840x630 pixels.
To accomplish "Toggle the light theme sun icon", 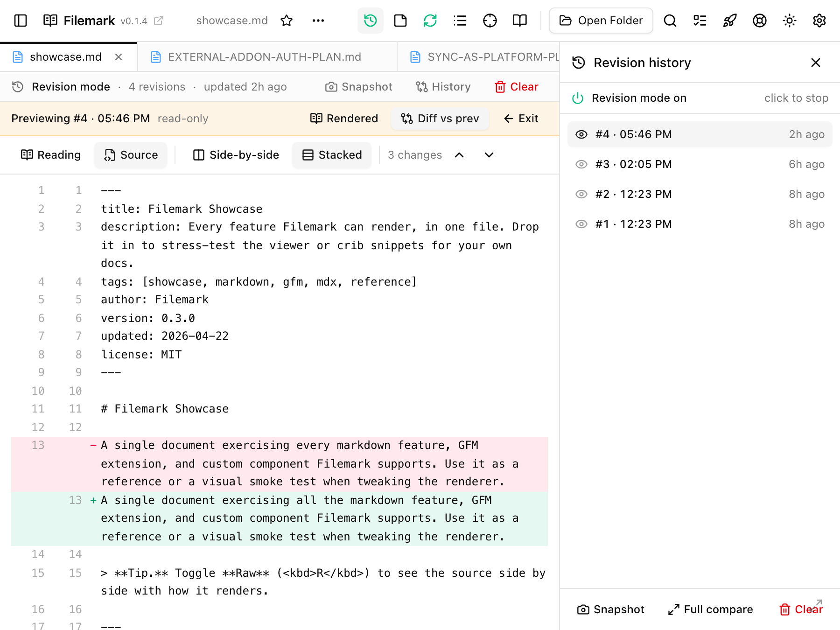I will 790,21.
